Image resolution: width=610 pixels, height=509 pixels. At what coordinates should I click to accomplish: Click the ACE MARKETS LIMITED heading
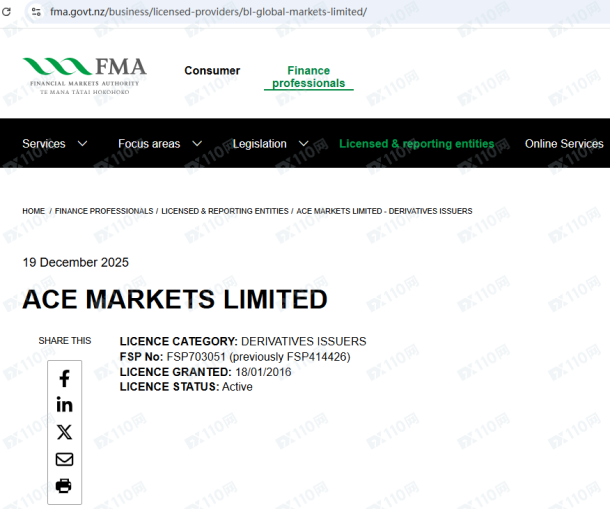point(175,299)
